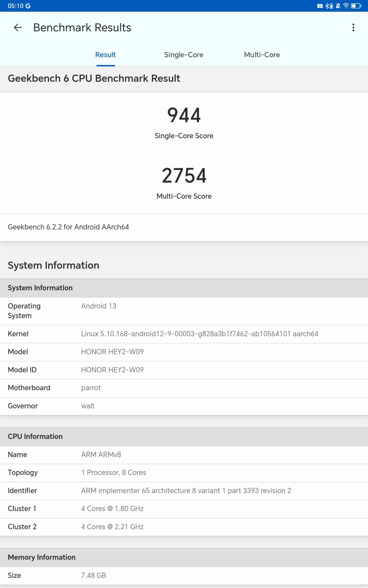Tap the muted bell notification icon
The width and height of the screenshot is (368, 588).
pyautogui.click(x=338, y=6)
